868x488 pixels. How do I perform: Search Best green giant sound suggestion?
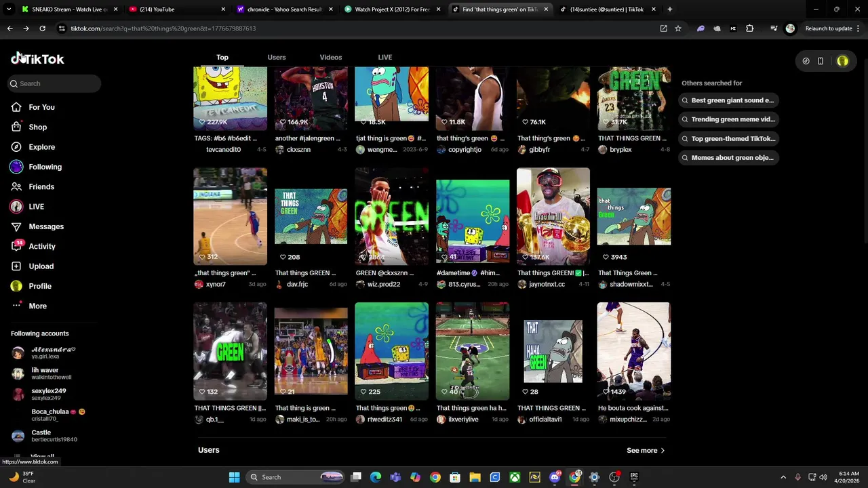728,100
